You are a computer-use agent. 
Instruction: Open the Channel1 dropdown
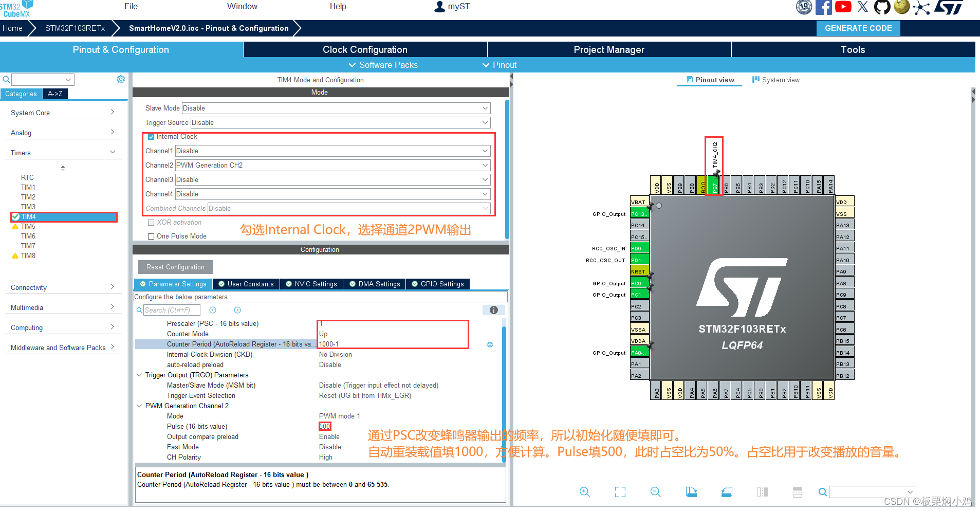(x=333, y=151)
